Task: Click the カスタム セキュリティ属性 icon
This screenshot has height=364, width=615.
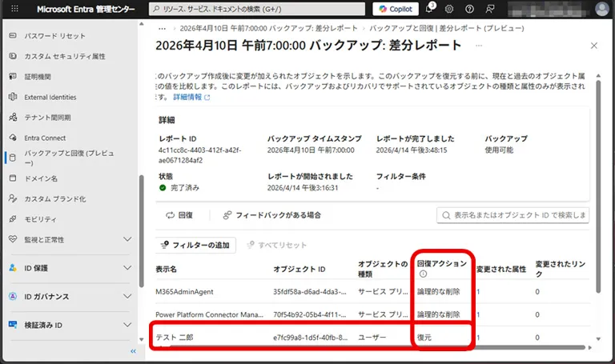Action: click(x=13, y=56)
